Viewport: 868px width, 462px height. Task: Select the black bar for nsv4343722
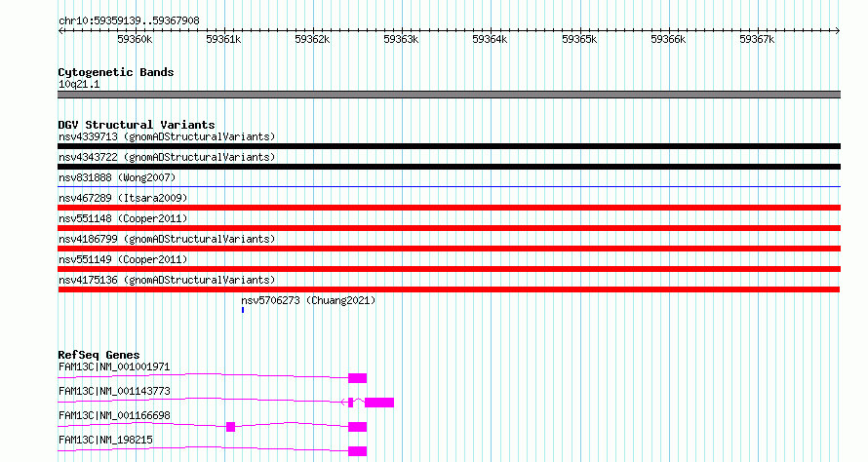point(449,167)
